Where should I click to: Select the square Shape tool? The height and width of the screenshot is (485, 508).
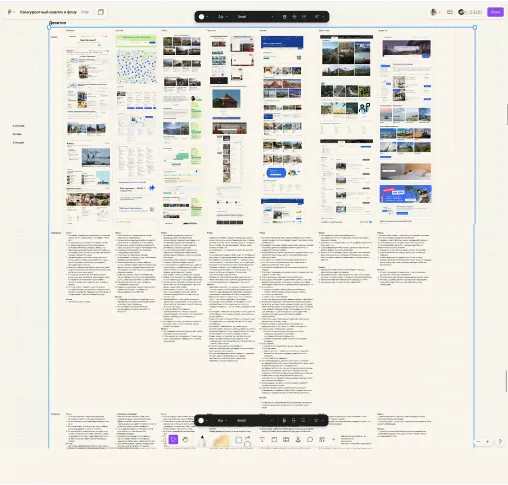239,440
